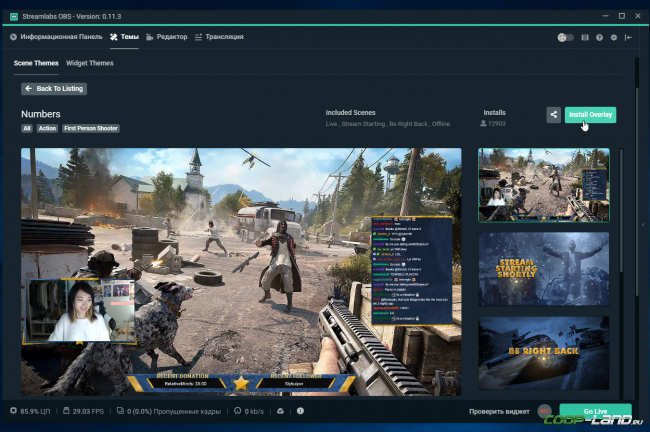
Task: Click the 12903 installs count
Action: pyautogui.click(x=497, y=124)
